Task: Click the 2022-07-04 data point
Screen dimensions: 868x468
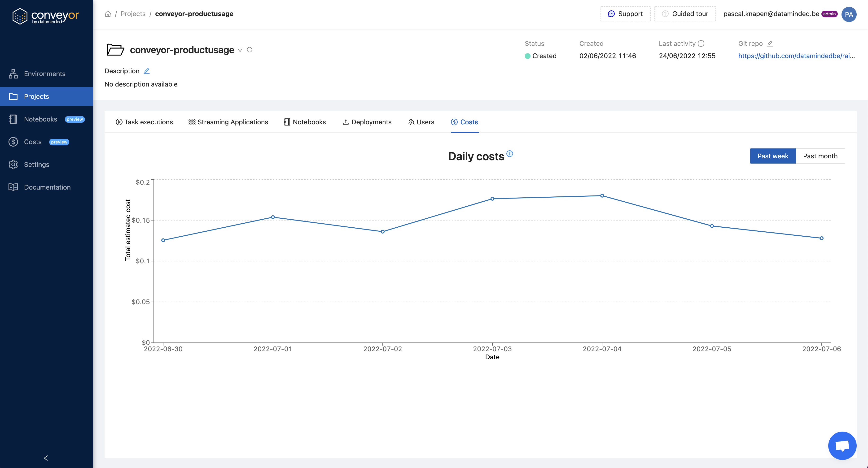Action: [602, 196]
